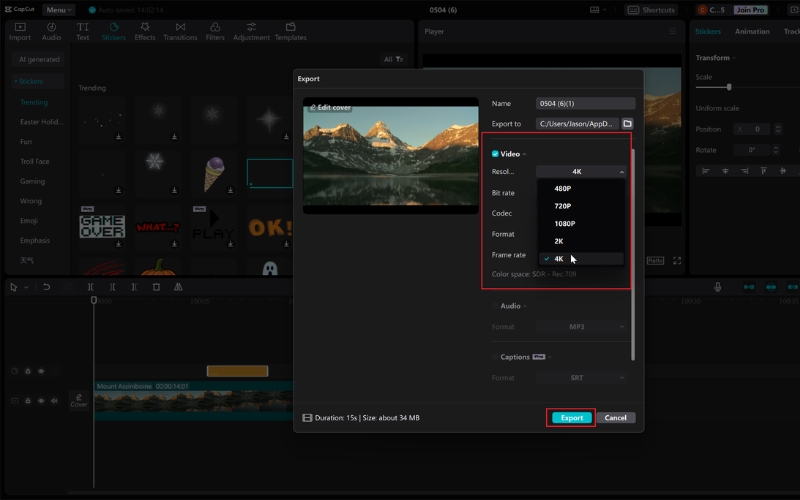The height and width of the screenshot is (500, 800).
Task: Select 480P resolution option
Action: click(581, 189)
